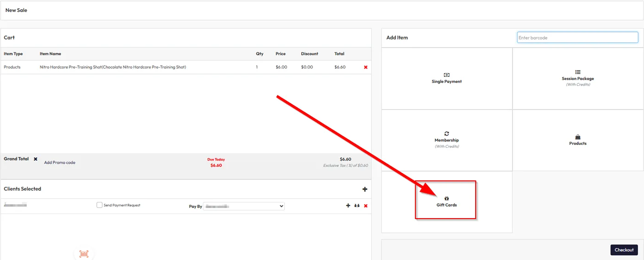Open the Products tile

coord(578,140)
